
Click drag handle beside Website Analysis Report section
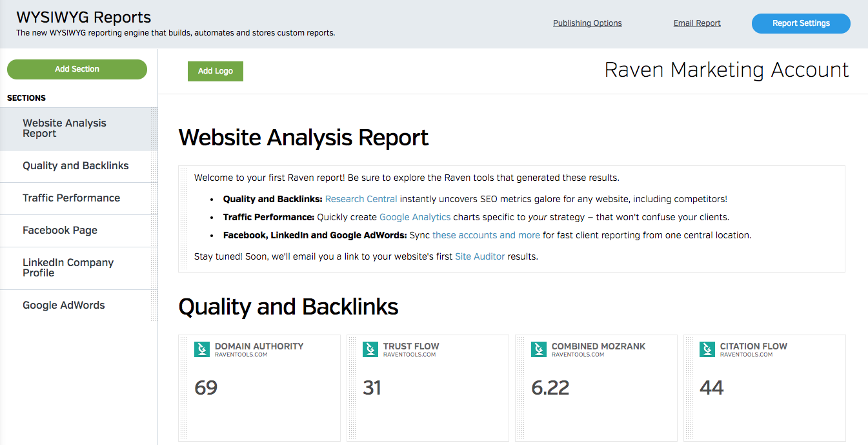point(154,129)
